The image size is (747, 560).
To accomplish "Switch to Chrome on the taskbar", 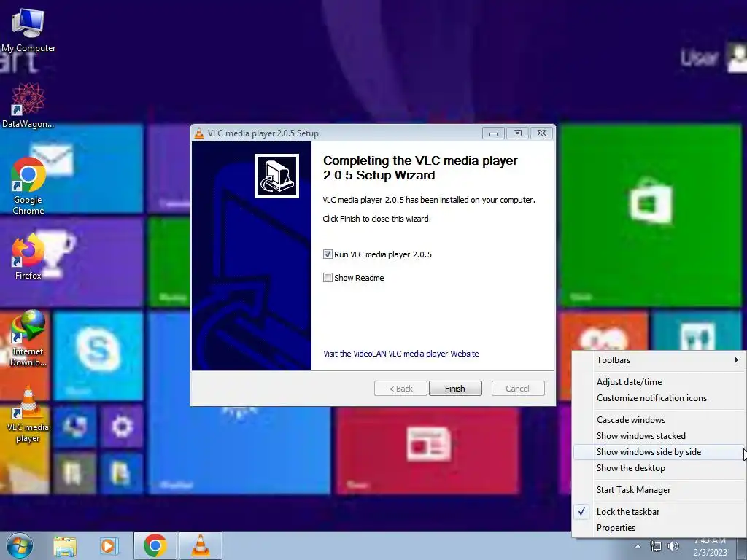I will coord(155,545).
